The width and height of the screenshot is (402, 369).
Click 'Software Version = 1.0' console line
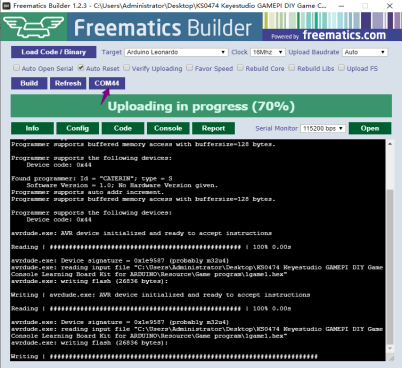click(x=122, y=185)
